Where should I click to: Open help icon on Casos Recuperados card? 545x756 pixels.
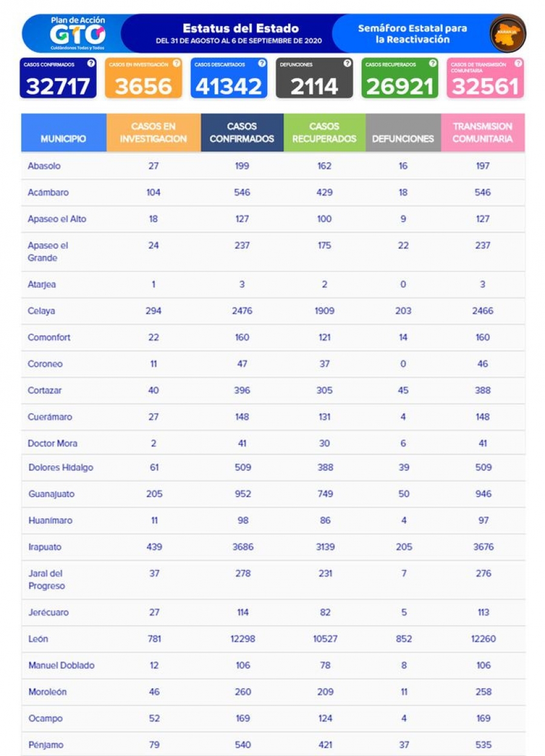(432, 63)
